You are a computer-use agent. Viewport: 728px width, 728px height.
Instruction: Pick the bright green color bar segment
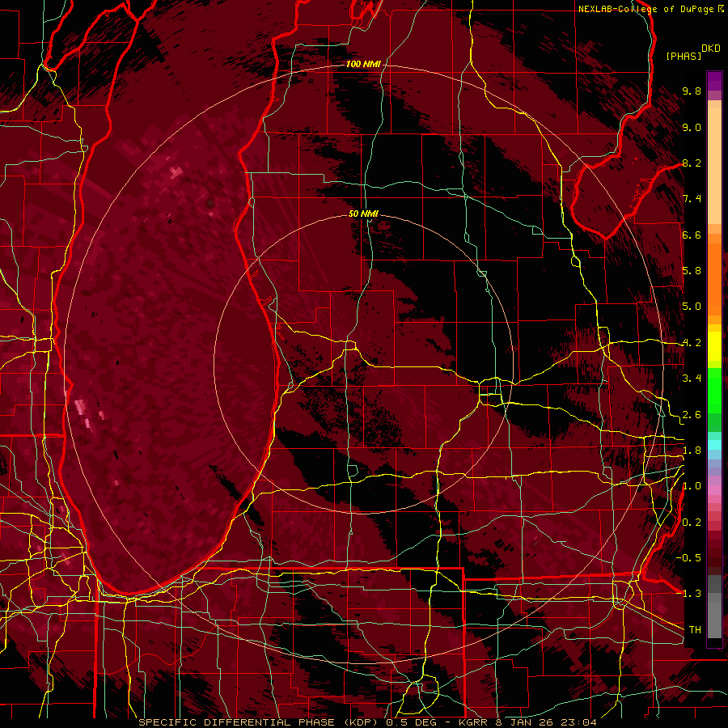(x=714, y=390)
